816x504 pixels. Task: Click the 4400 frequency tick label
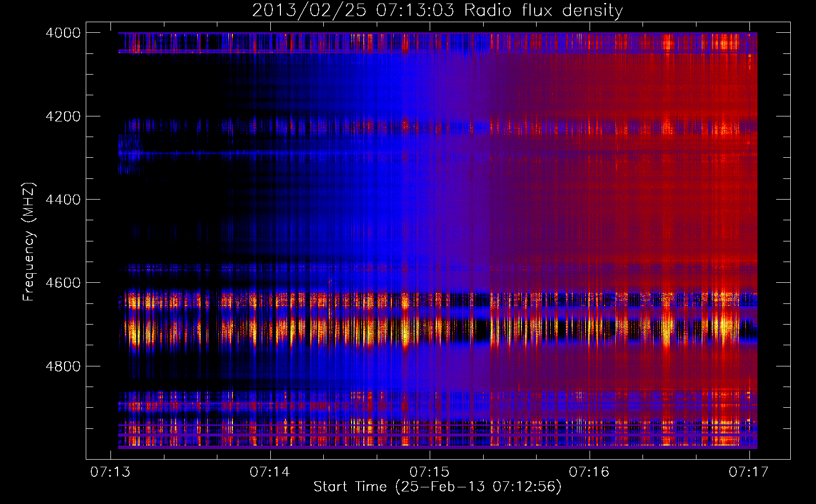(63, 200)
